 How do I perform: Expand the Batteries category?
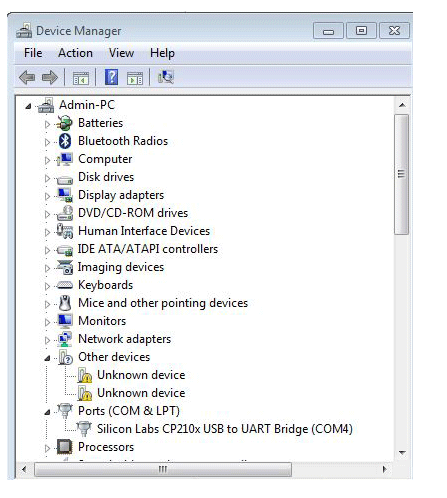click(47, 124)
